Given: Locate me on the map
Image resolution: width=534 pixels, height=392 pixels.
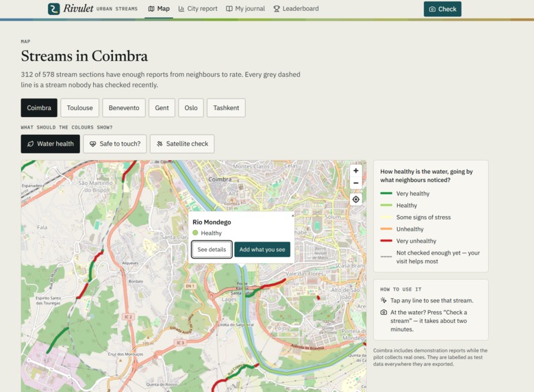Looking at the screenshot, I should (x=356, y=199).
